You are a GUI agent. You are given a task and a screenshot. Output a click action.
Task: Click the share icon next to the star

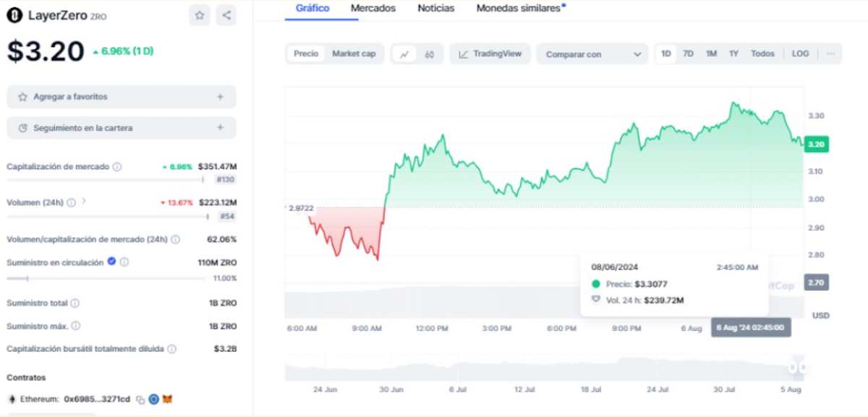click(x=226, y=15)
